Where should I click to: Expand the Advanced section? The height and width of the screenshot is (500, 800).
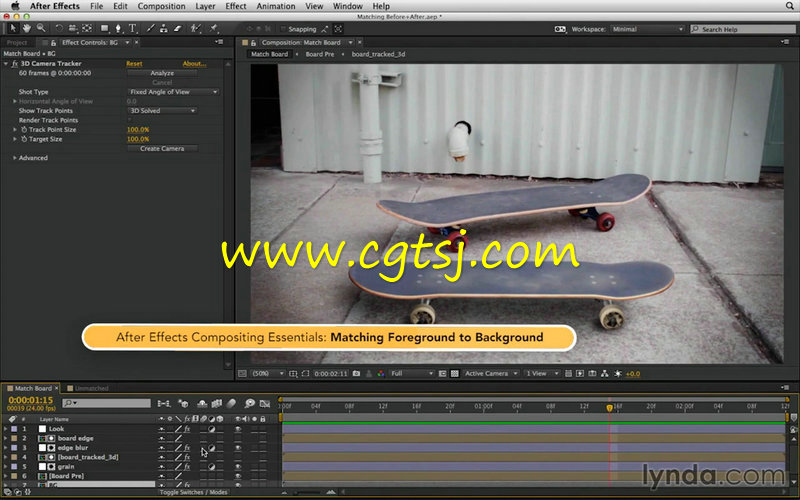pyautogui.click(x=14, y=158)
